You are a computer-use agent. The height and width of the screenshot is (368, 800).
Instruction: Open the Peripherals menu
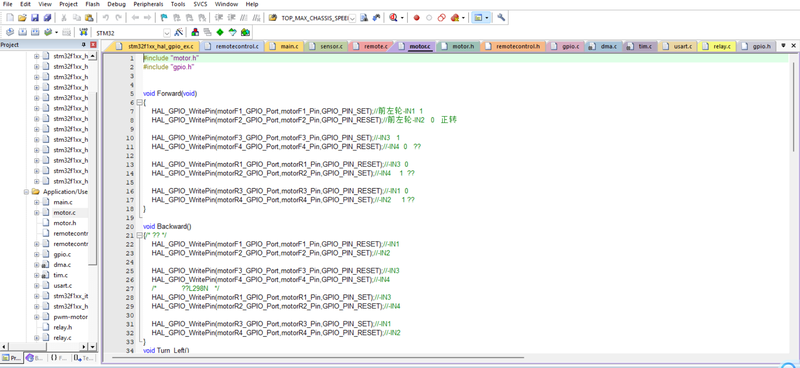148,4
